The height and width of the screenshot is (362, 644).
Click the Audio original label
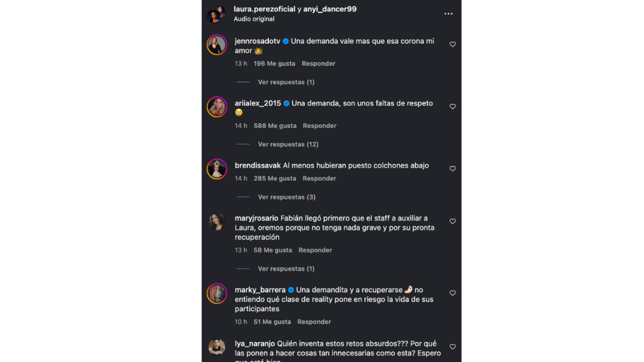(254, 19)
